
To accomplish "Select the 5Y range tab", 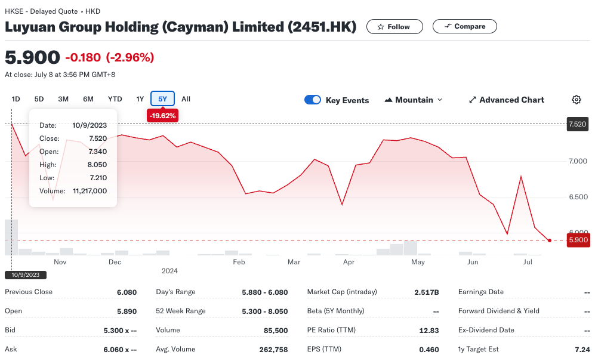I will [162, 98].
